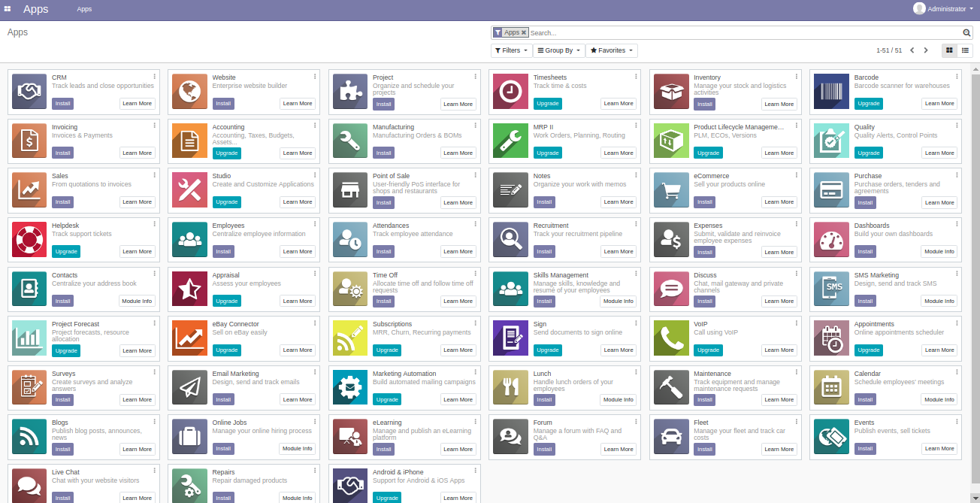Click the Discuss chat bubble icon
The width and height of the screenshot is (980, 503).
tap(671, 289)
